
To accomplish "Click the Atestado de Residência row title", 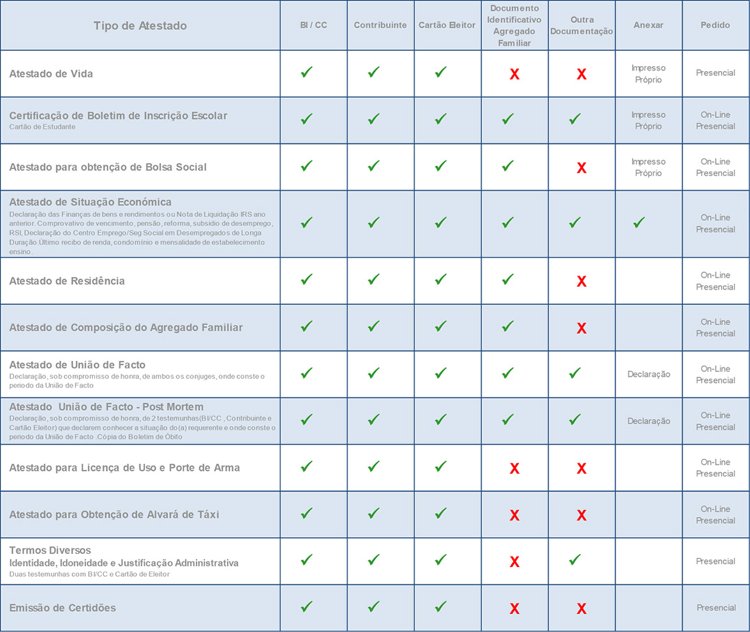I will click(x=67, y=281).
